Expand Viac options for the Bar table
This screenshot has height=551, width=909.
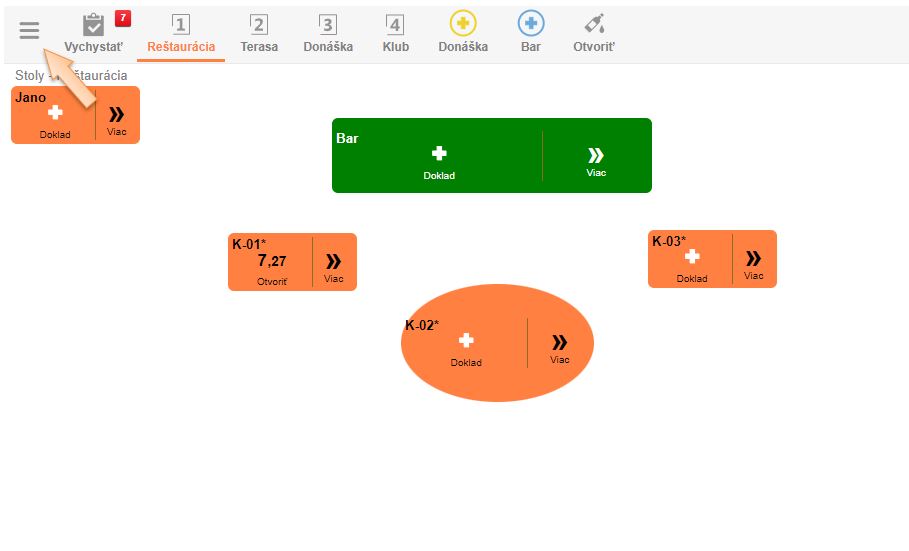click(x=596, y=160)
